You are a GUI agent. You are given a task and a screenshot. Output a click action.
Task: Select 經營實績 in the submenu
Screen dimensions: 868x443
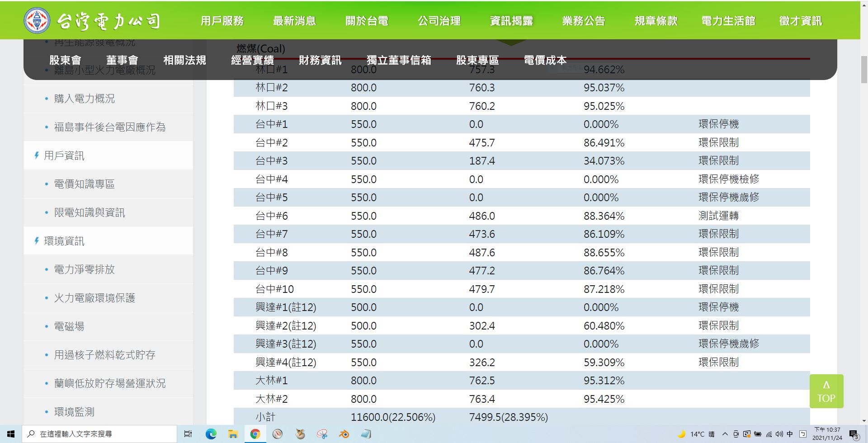[252, 60]
